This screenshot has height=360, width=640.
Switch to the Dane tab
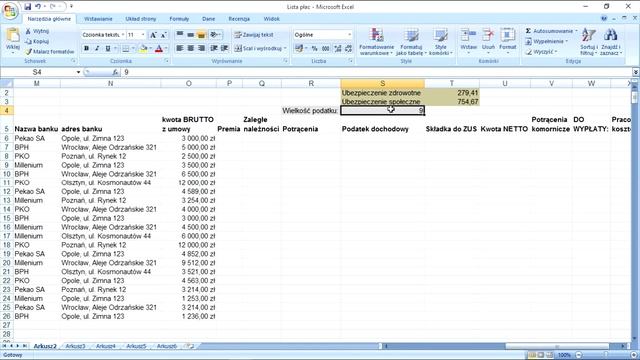click(x=208, y=19)
